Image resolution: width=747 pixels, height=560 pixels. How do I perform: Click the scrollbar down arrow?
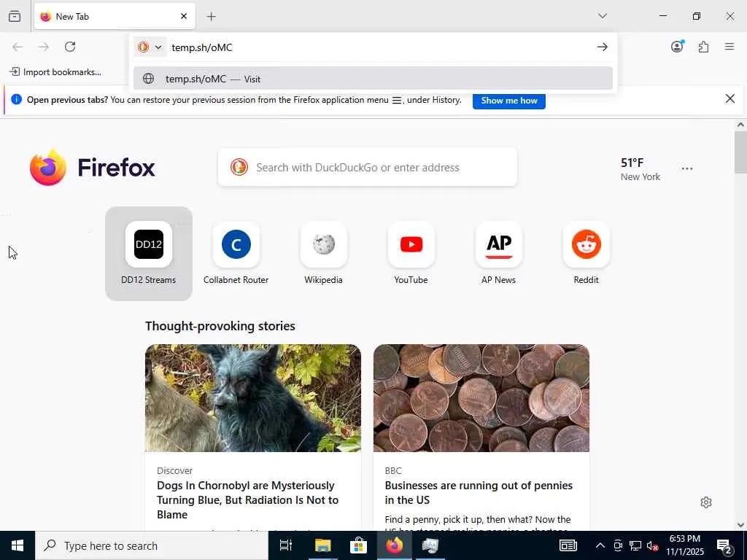[740, 525]
